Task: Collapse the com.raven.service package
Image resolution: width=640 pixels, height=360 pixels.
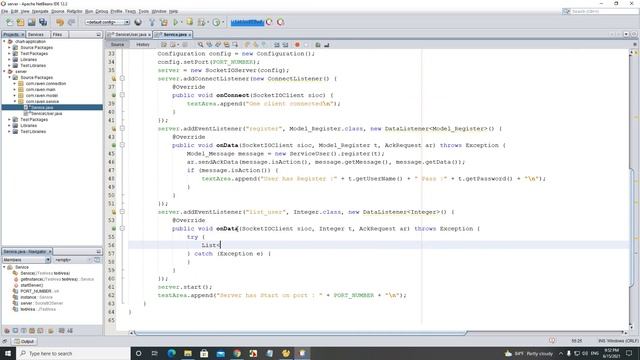Action: pos(15,101)
